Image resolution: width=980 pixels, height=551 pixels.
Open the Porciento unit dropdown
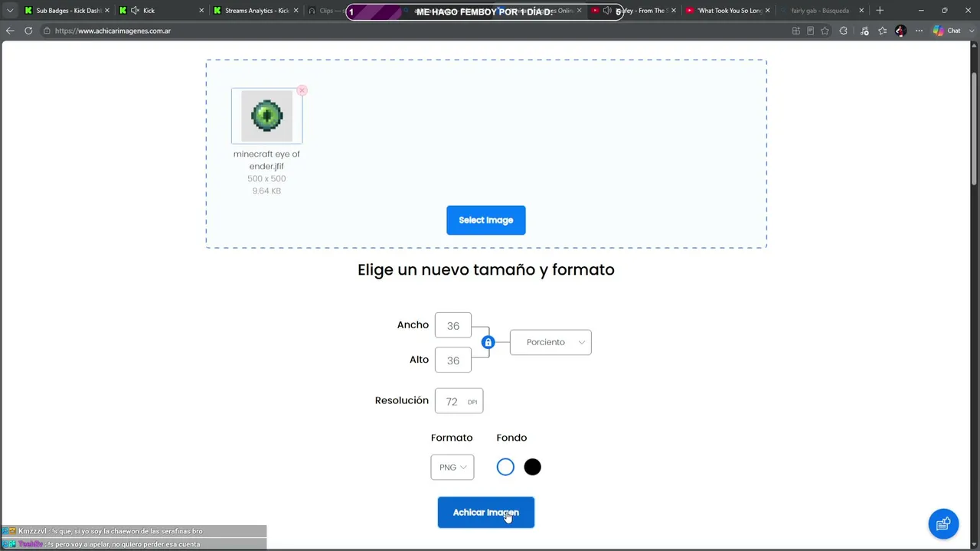[x=550, y=342]
